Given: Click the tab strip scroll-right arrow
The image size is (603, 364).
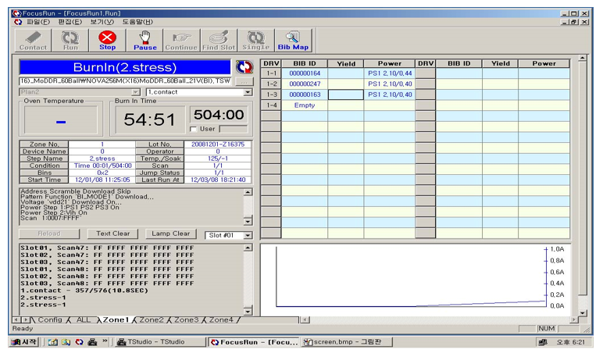Looking at the screenshot, I should pos(25,319).
